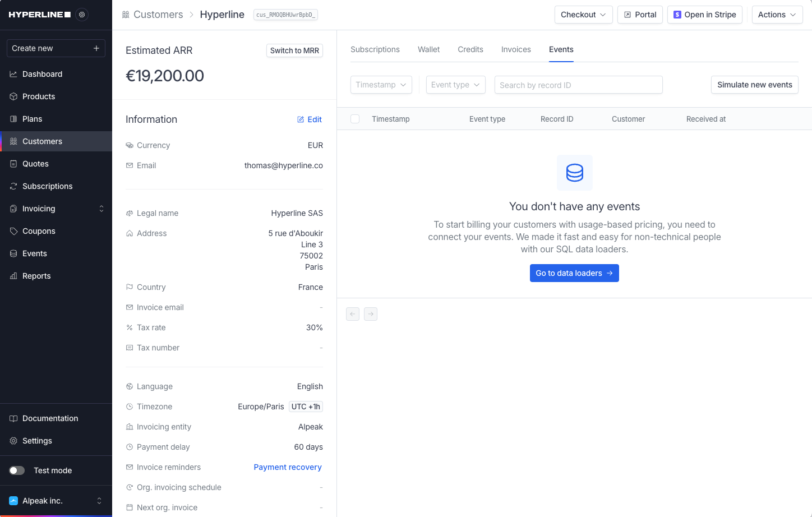This screenshot has height=517, width=812.
Task: Open the Payment recovery link
Action: coord(288,467)
